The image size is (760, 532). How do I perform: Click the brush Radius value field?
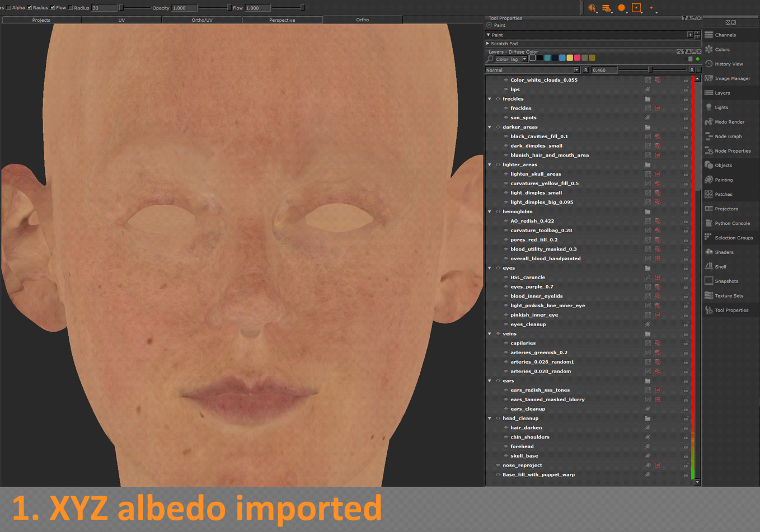coord(104,8)
